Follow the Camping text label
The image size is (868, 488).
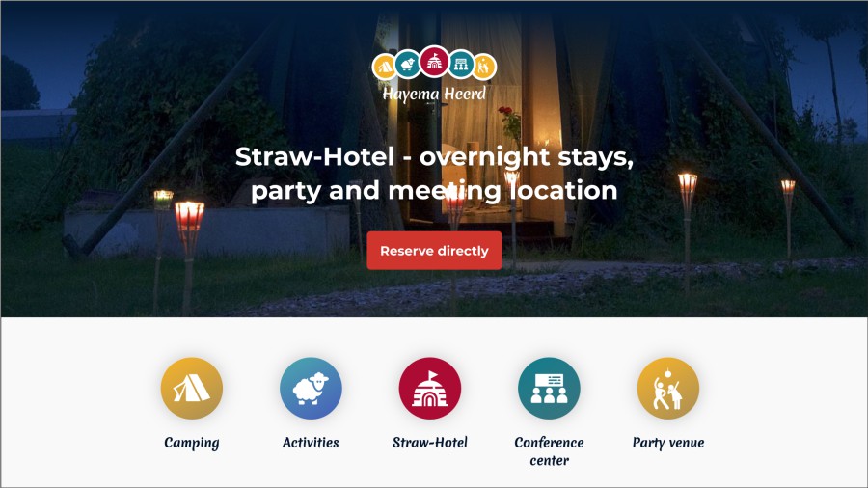pyautogui.click(x=192, y=443)
